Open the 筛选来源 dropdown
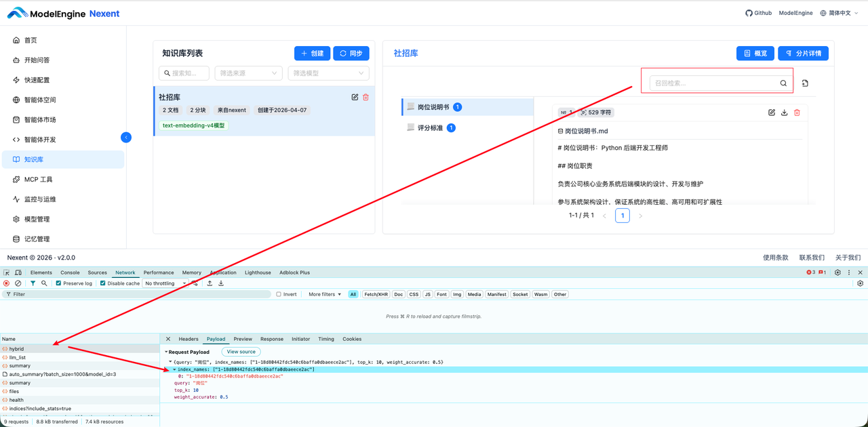Viewport: 868px width, 427px height. 248,73
